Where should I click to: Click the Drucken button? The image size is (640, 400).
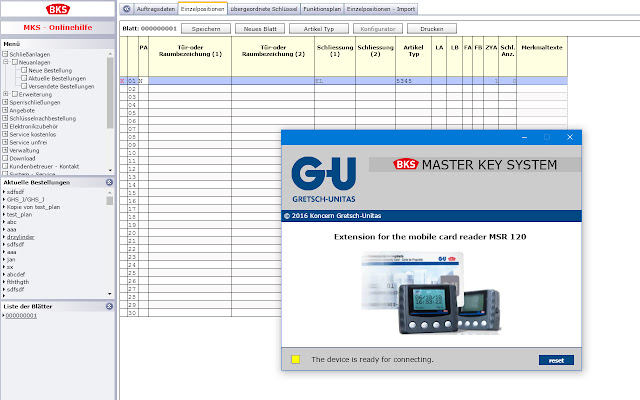[432, 29]
